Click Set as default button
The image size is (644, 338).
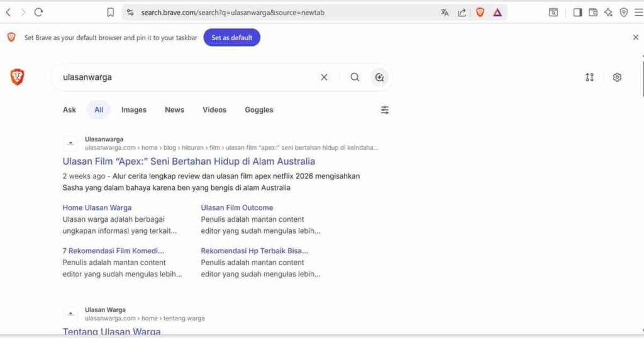point(231,37)
